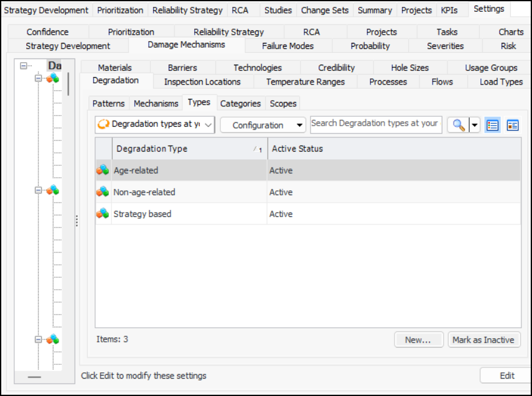Select the first colored-cubes tree node icon
The image size is (532, 396).
pyautogui.click(x=53, y=78)
